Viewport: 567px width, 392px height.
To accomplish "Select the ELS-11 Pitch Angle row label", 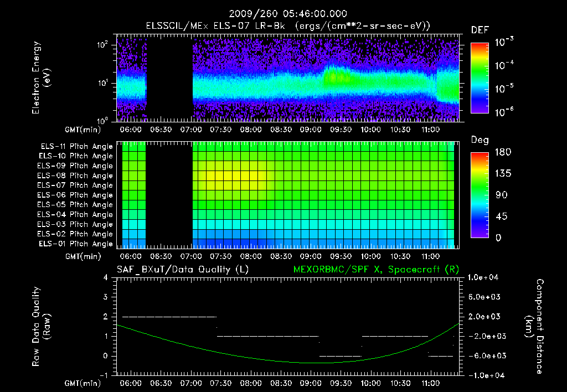I will pyautogui.click(x=76, y=147).
